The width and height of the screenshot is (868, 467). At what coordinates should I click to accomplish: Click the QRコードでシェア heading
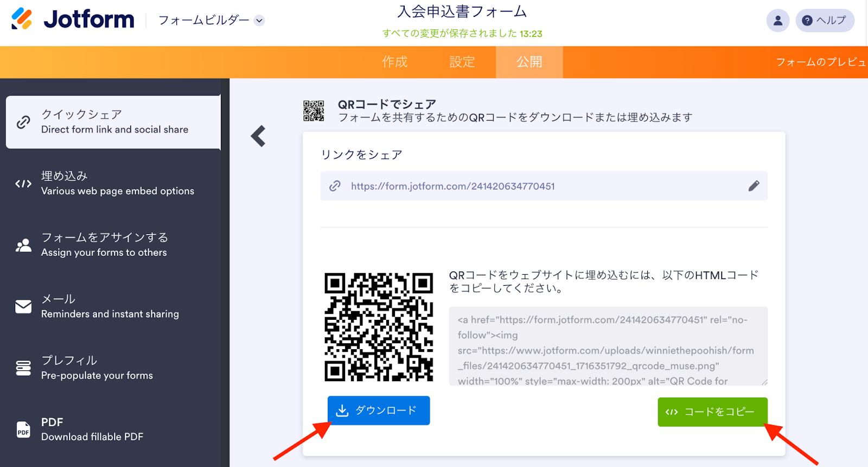point(387,104)
